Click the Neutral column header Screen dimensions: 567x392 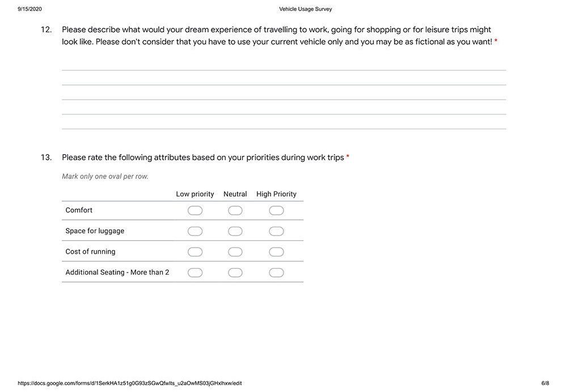point(235,194)
